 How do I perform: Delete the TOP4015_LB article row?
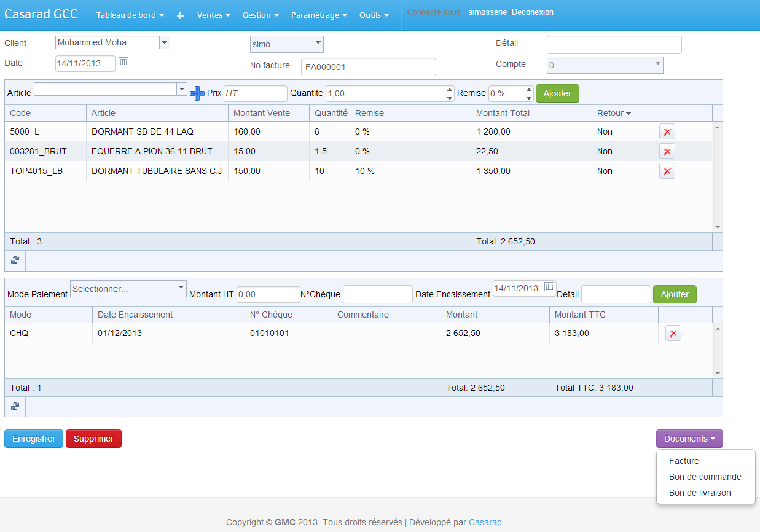667,171
